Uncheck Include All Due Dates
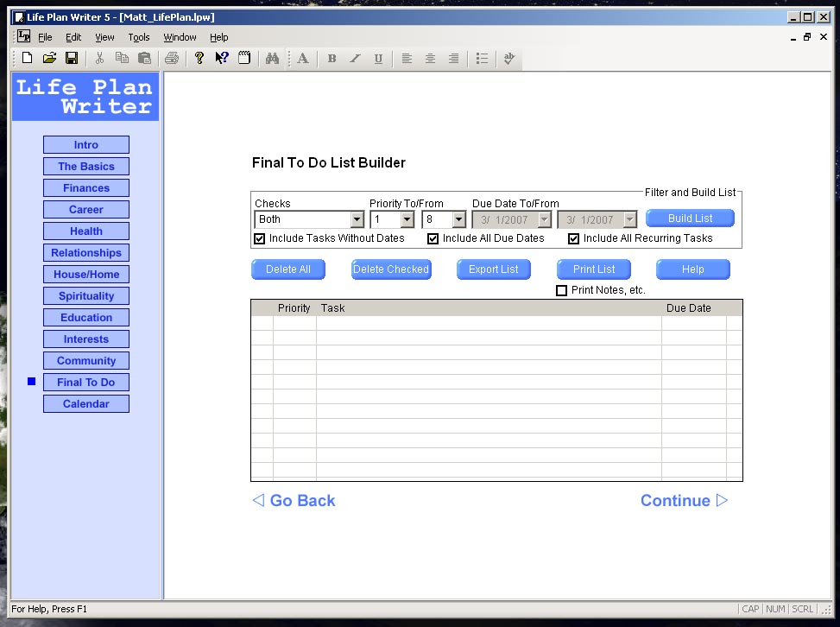The width and height of the screenshot is (840, 627). tap(433, 238)
